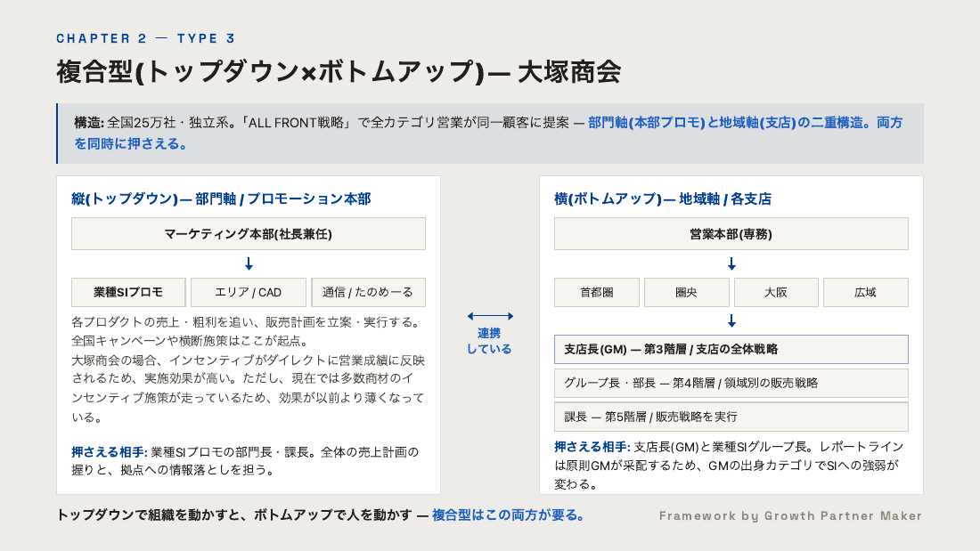
Task: Click the 横(ボトムアップ) panel heading
Action: pos(663,199)
